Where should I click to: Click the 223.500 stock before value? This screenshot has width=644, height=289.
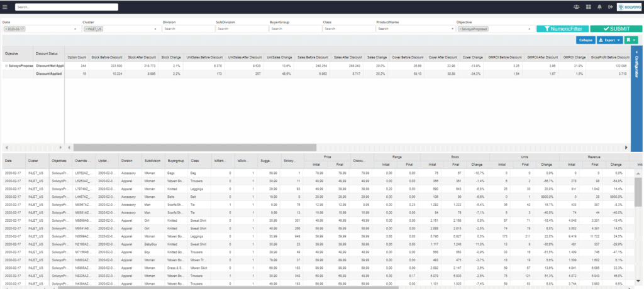(x=116, y=66)
